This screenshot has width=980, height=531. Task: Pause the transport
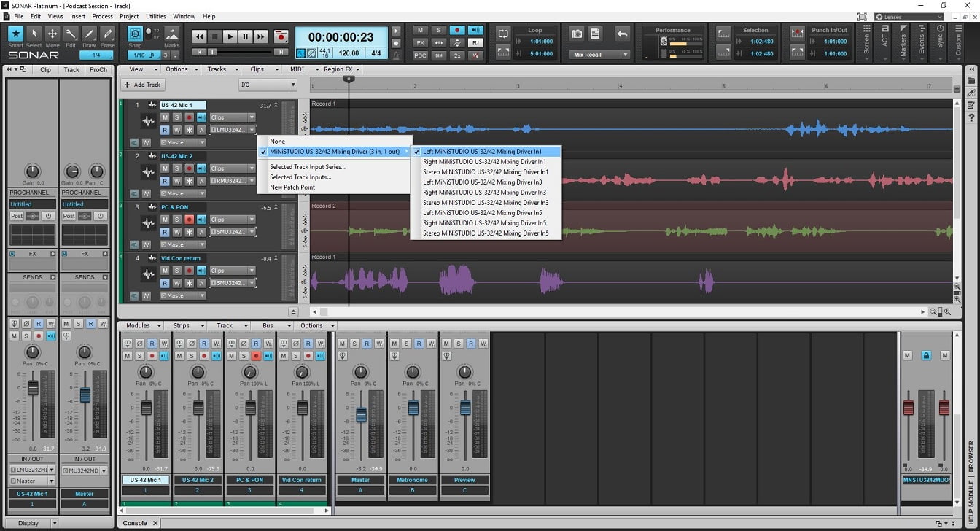(245, 36)
